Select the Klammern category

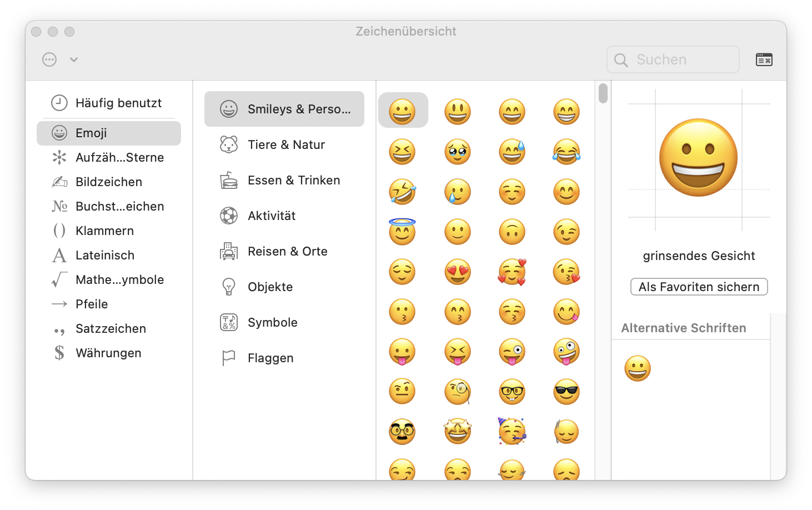[109, 231]
